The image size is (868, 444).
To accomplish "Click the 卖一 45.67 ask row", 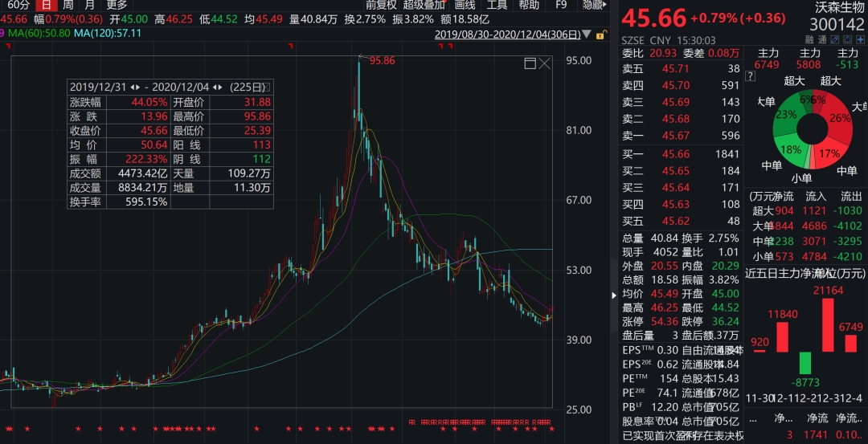I will coord(681,136).
